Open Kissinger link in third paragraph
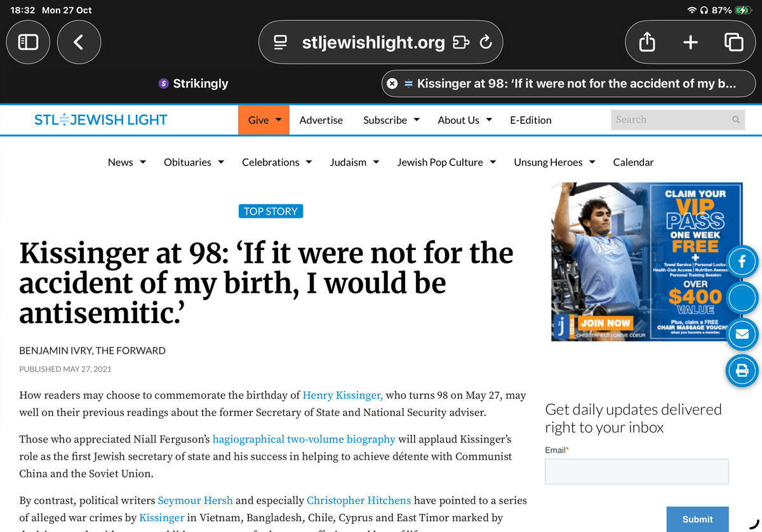The height and width of the screenshot is (532, 762). click(x=161, y=517)
